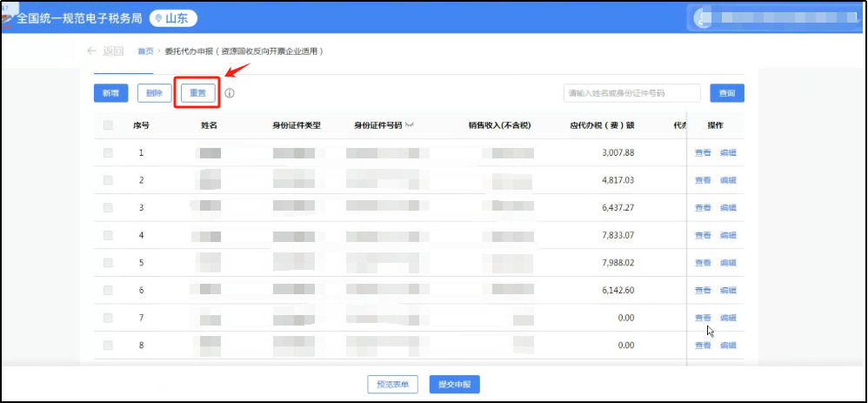This screenshot has width=868, height=403.
Task: Check the checkbox for row 4
Action: [108, 235]
